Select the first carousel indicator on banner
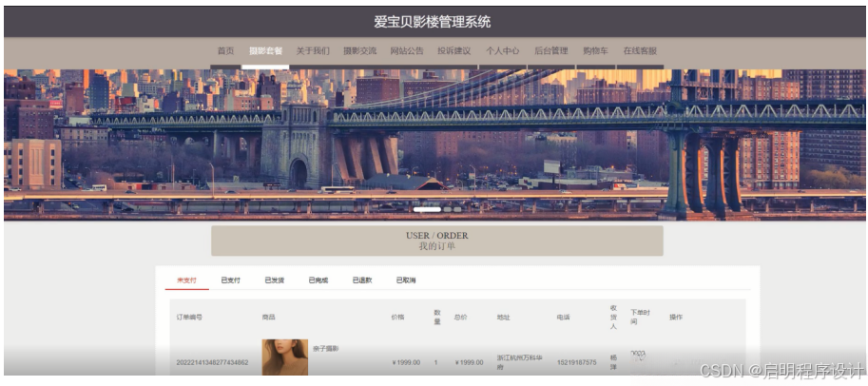 (427, 210)
